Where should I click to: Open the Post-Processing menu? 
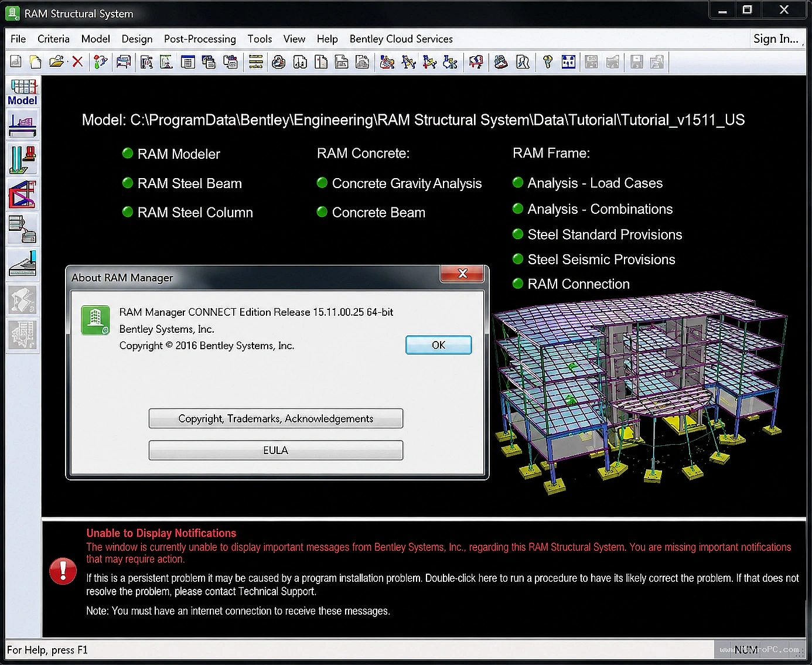click(x=200, y=39)
